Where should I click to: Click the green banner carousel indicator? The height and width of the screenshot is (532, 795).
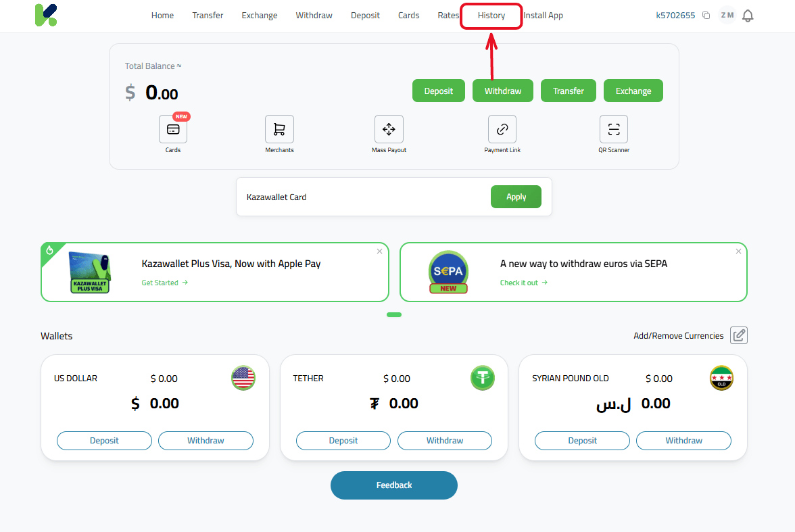point(394,315)
